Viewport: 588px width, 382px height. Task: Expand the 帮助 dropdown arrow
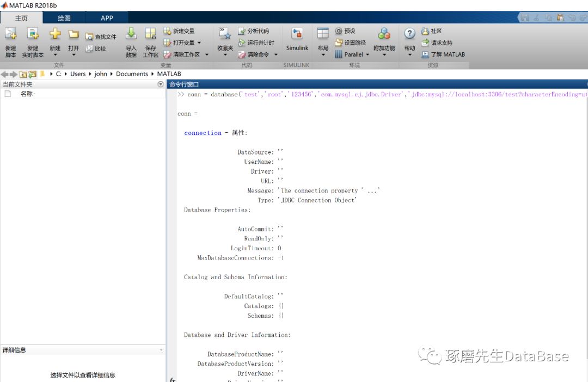(x=409, y=55)
